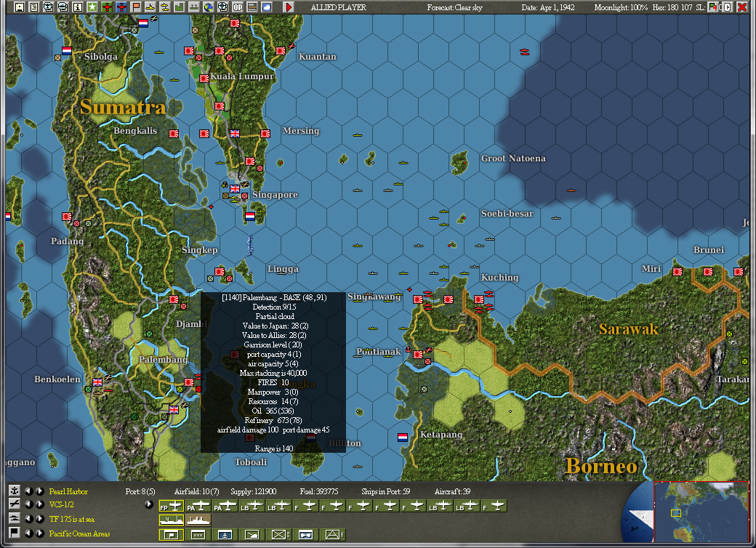This screenshot has width=756, height=548.
Task: Go to next air unit after VCS-1/2
Action: [x=39, y=504]
